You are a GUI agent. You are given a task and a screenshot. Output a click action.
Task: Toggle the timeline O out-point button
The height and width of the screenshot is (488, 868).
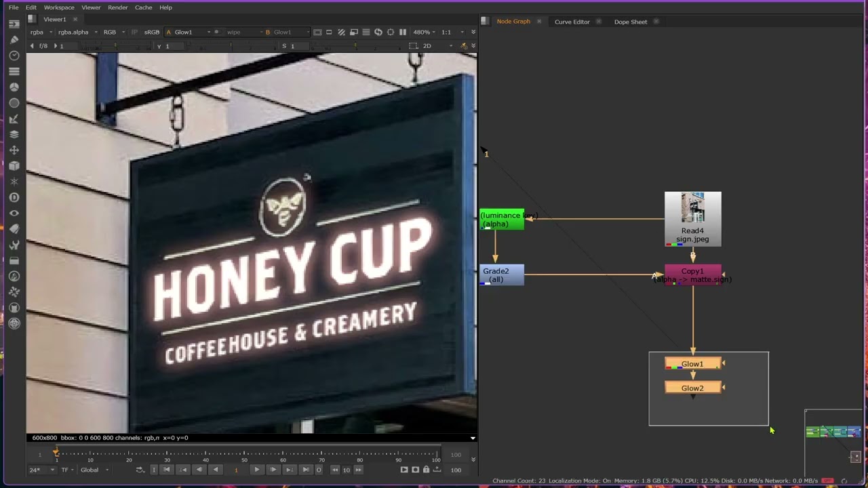click(x=319, y=470)
